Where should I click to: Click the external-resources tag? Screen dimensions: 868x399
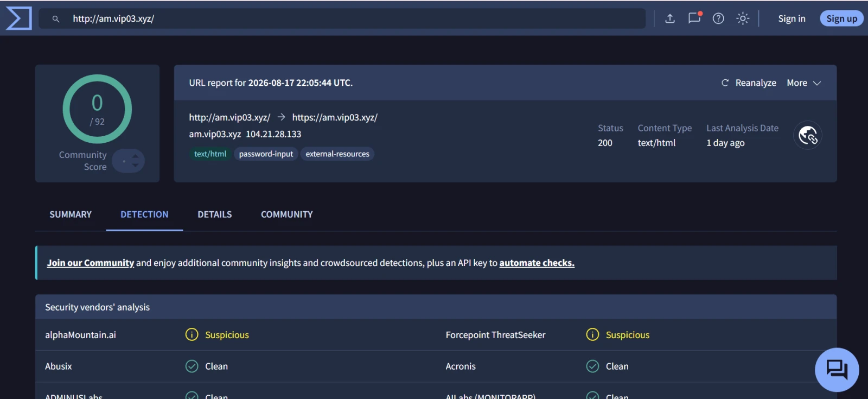(337, 154)
